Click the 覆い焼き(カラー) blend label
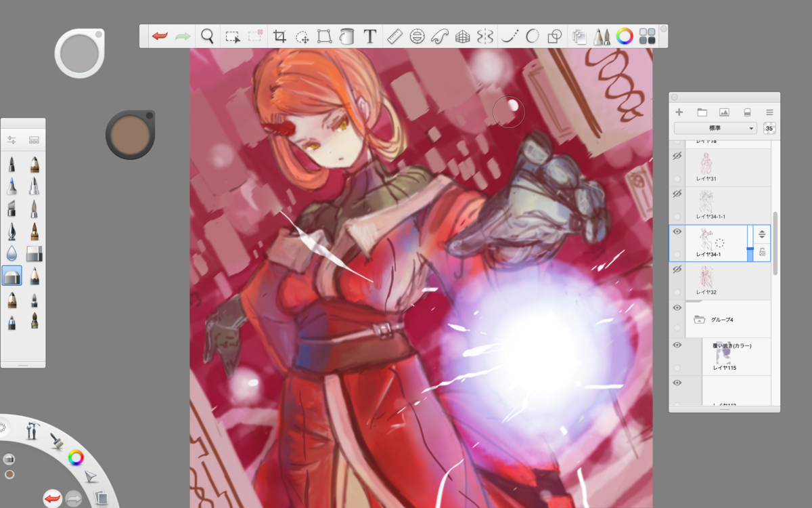This screenshot has width=812, height=508. tap(732, 346)
